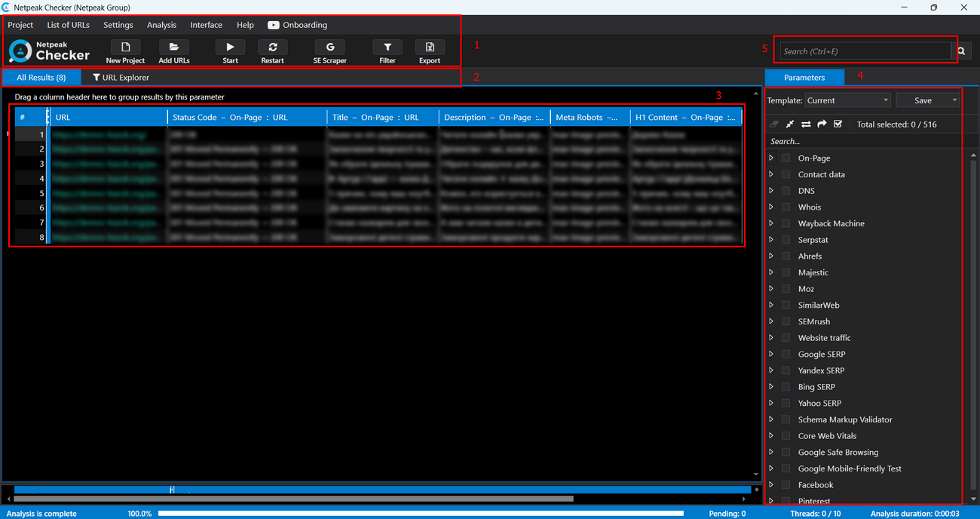Enable the Majestic checkbox
Viewport: 980px width, 519px height.
pos(786,272)
